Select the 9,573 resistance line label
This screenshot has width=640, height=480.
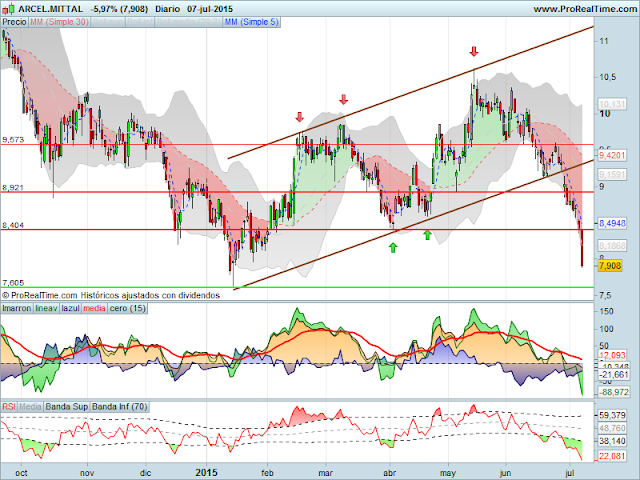[x=13, y=140]
